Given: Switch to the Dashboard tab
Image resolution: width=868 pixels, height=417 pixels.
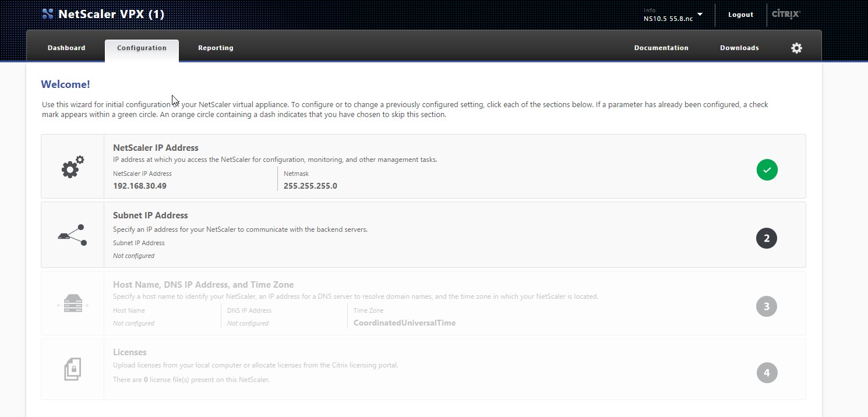Looking at the screenshot, I should [x=66, y=48].
